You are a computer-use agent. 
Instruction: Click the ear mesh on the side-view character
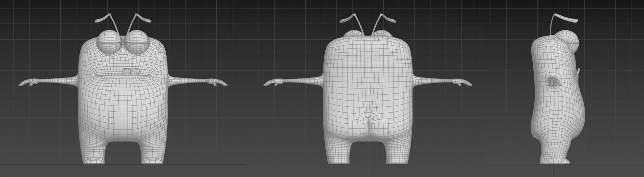[x=554, y=81]
